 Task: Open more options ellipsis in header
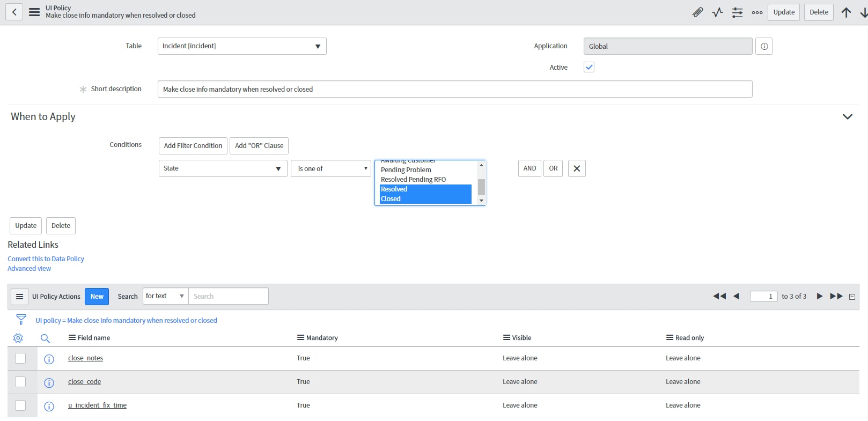(757, 12)
